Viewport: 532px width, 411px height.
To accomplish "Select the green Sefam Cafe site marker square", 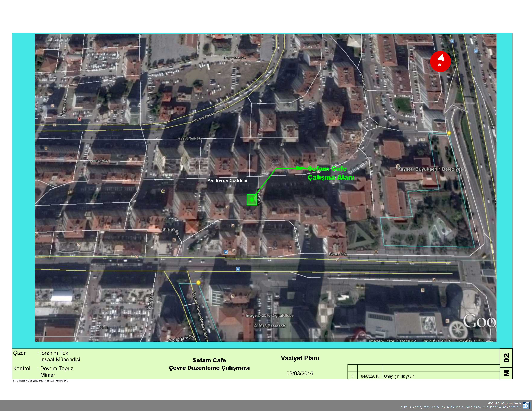I will pos(252,200).
